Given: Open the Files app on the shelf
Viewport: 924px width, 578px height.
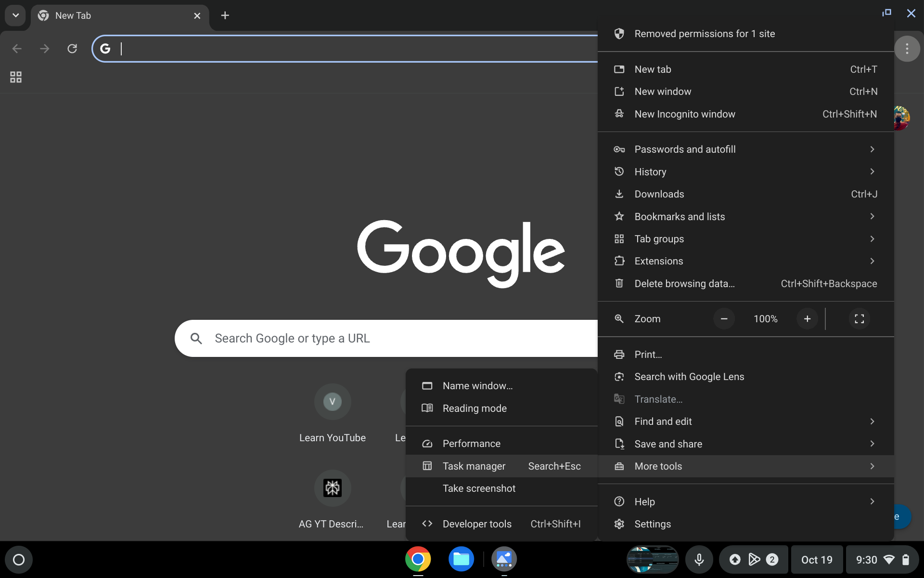Looking at the screenshot, I should [x=461, y=559].
